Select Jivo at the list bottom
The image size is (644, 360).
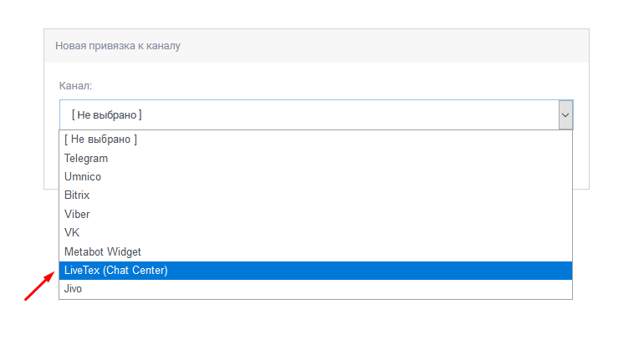[315, 289]
